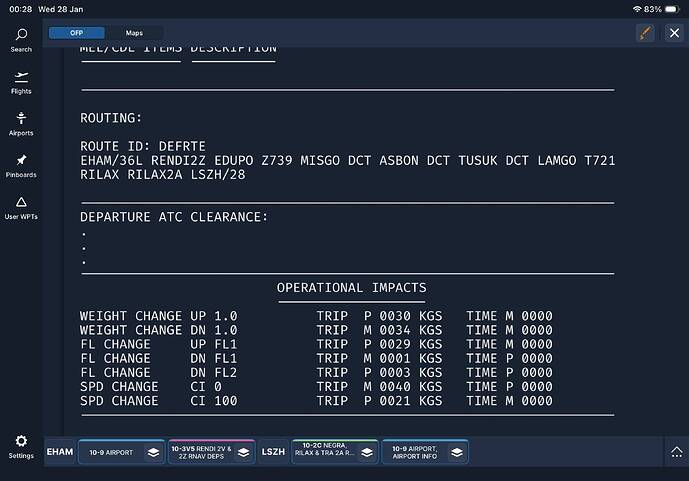Check the Wi-Fi status icon

pos(637,9)
